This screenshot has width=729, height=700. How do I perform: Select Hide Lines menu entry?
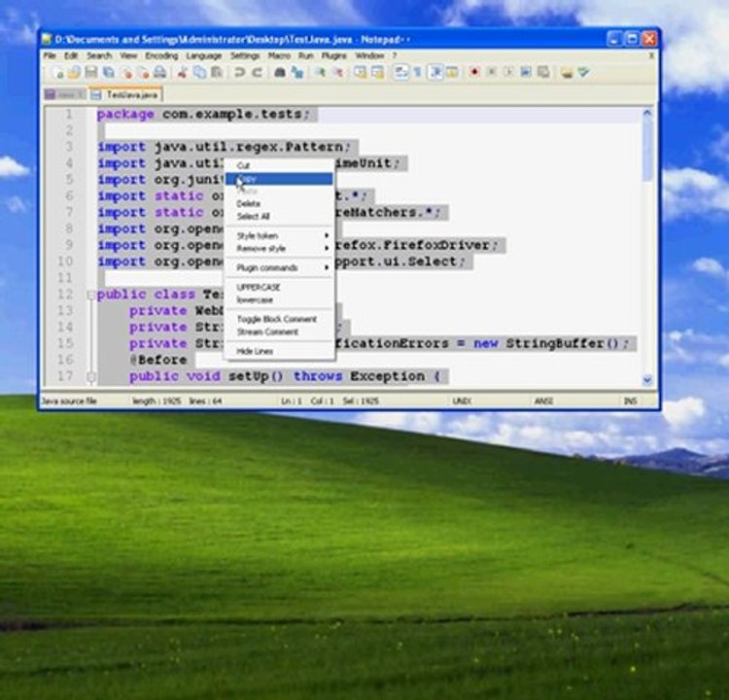point(279,351)
